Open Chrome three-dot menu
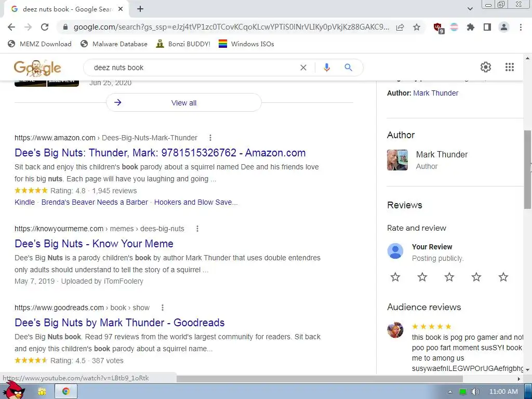The width and height of the screenshot is (532, 399). pyautogui.click(x=521, y=27)
